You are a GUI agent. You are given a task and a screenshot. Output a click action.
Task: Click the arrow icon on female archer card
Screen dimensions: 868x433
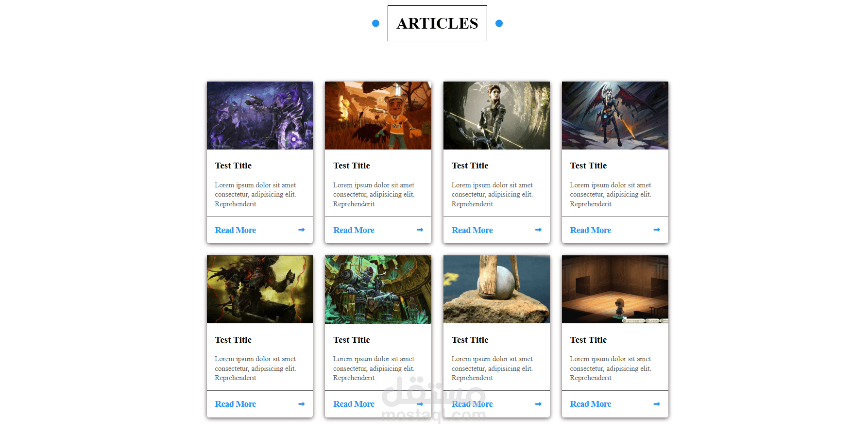click(x=538, y=230)
